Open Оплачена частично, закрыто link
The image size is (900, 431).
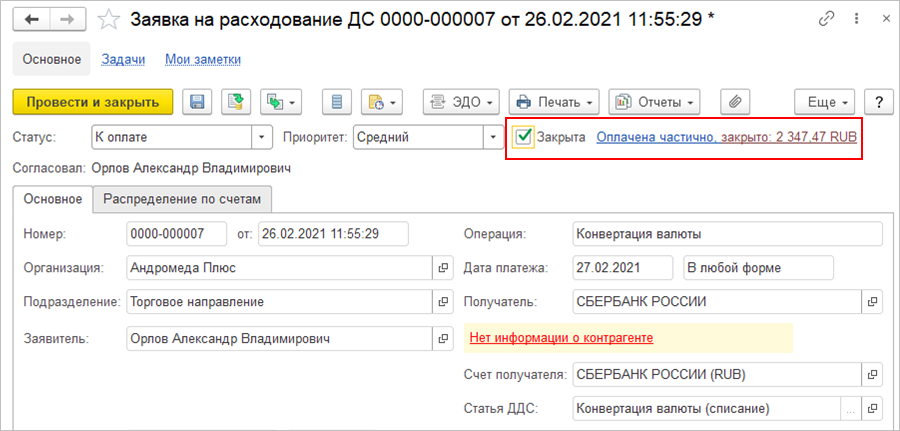tap(727, 137)
